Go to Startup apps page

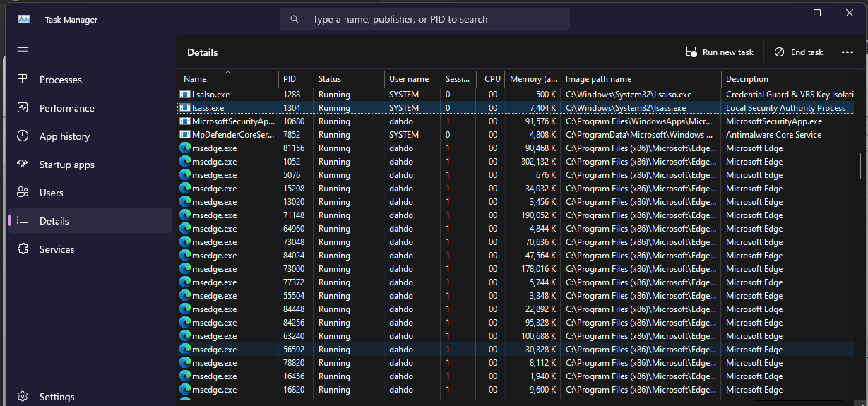point(90,165)
